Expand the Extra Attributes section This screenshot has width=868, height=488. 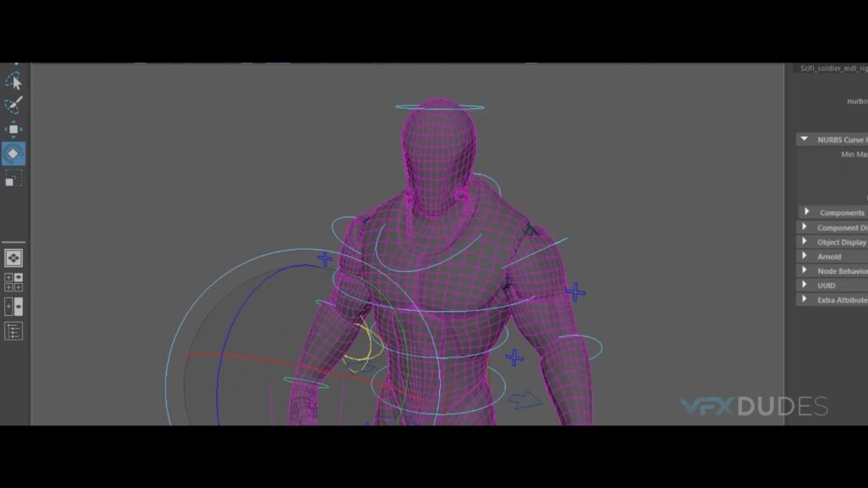[806, 299]
